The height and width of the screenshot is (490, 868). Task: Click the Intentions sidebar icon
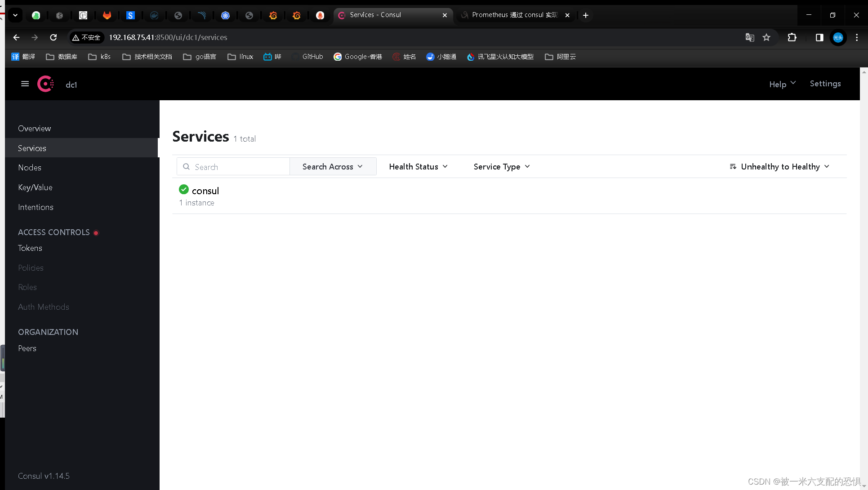pyautogui.click(x=36, y=207)
